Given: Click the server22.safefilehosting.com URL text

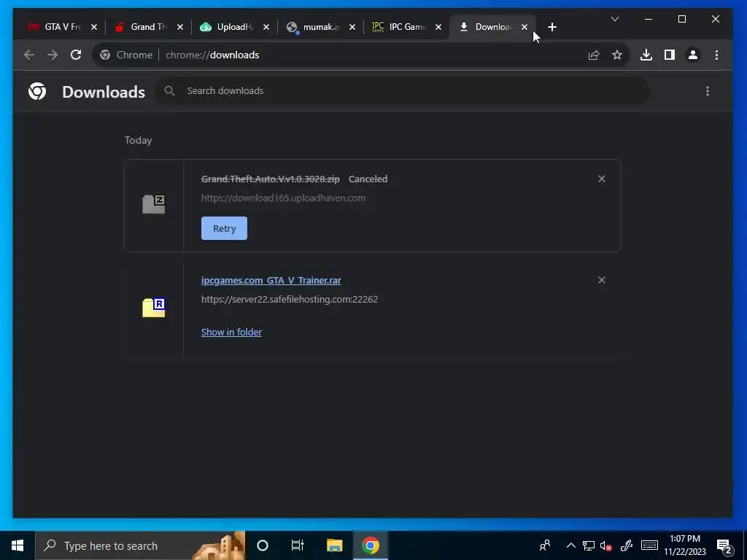Looking at the screenshot, I should coord(290,299).
